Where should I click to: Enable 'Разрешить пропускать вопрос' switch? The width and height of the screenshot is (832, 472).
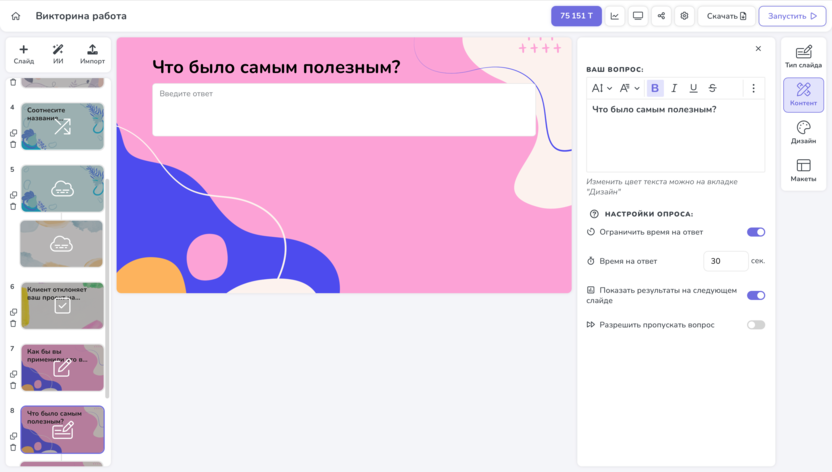[755, 325]
